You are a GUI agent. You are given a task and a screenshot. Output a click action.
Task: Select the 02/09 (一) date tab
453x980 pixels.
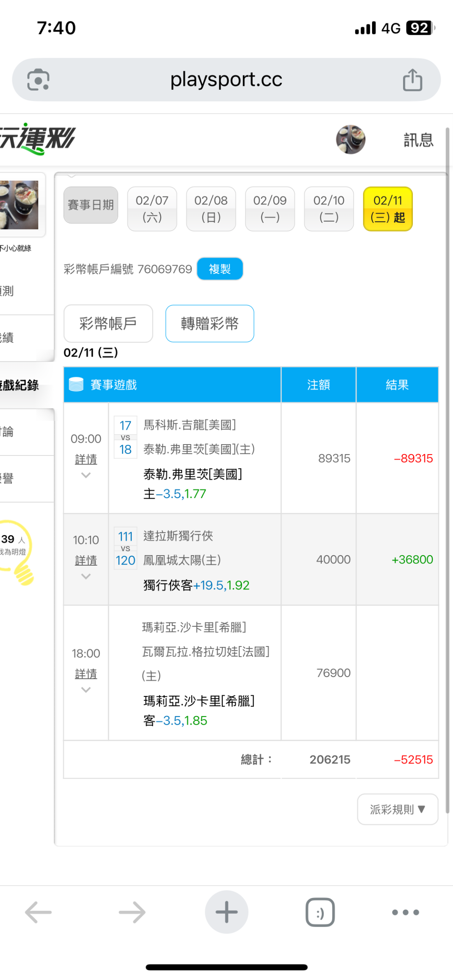coord(270,209)
